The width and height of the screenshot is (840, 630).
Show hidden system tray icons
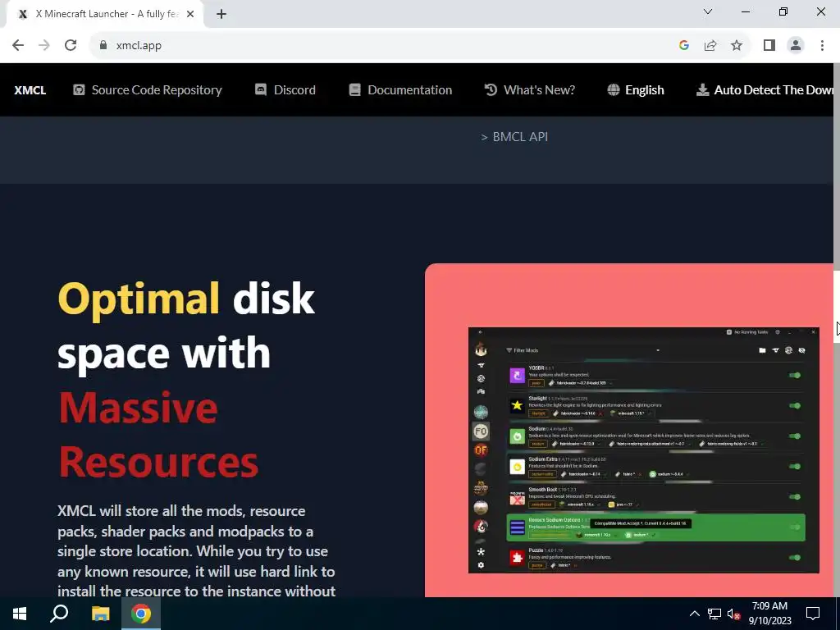tap(694, 614)
